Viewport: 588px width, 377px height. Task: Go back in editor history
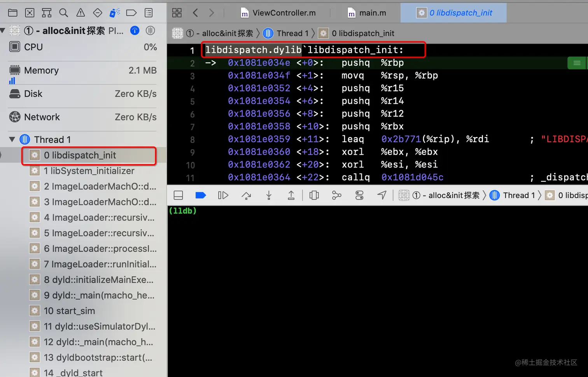195,13
